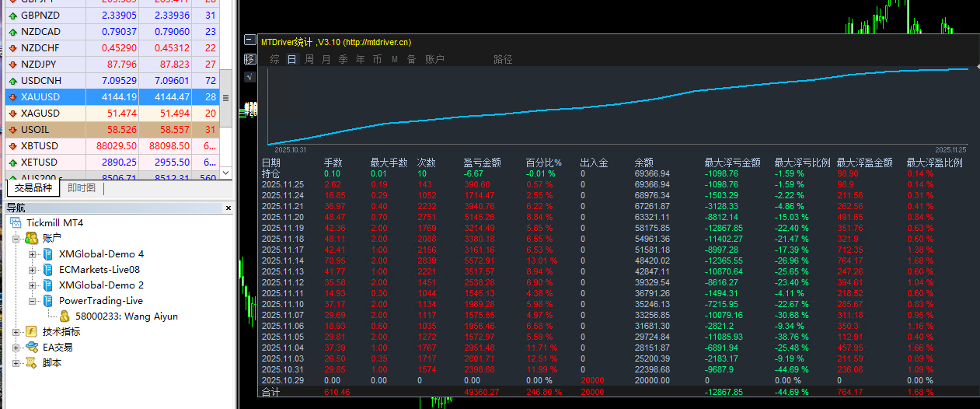Open the Tickmill MT4 root node icon
This screenshot has width=980, height=409.
[16, 223]
